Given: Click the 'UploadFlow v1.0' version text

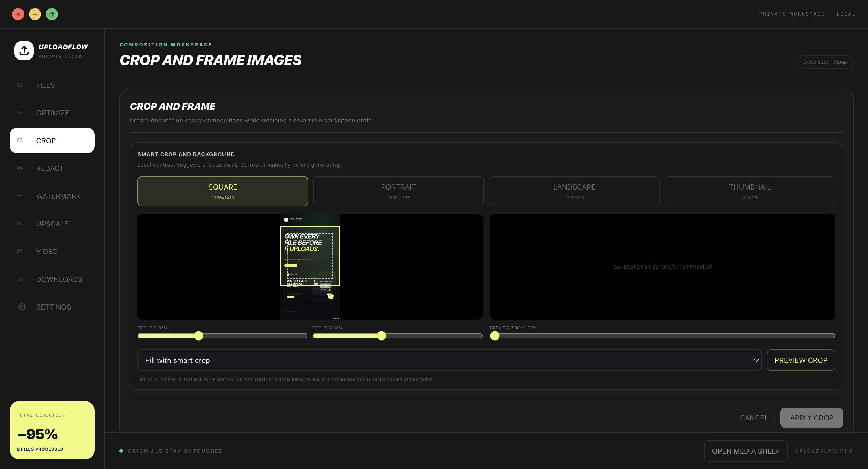Looking at the screenshot, I should 824,451.
